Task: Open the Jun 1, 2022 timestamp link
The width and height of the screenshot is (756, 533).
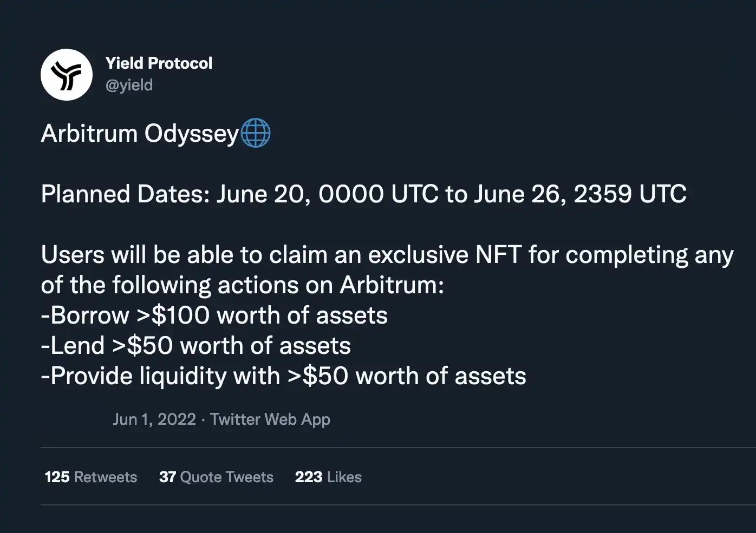Action: [x=154, y=419]
